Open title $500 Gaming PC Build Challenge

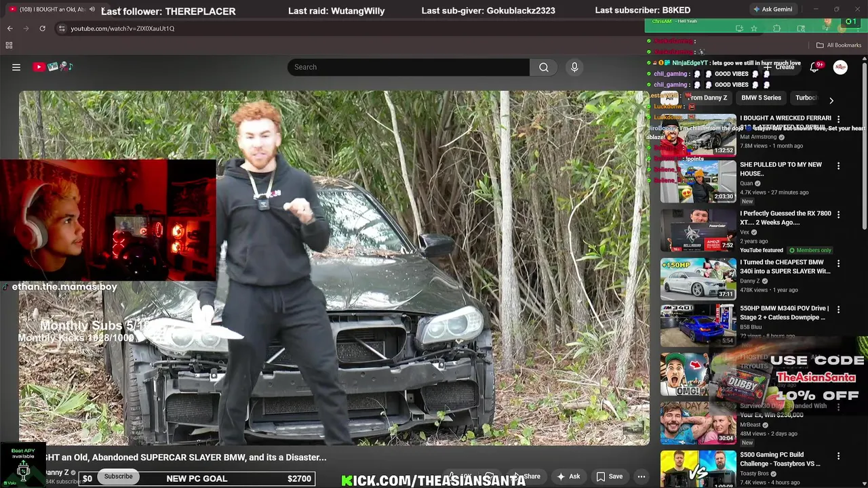click(x=780, y=459)
